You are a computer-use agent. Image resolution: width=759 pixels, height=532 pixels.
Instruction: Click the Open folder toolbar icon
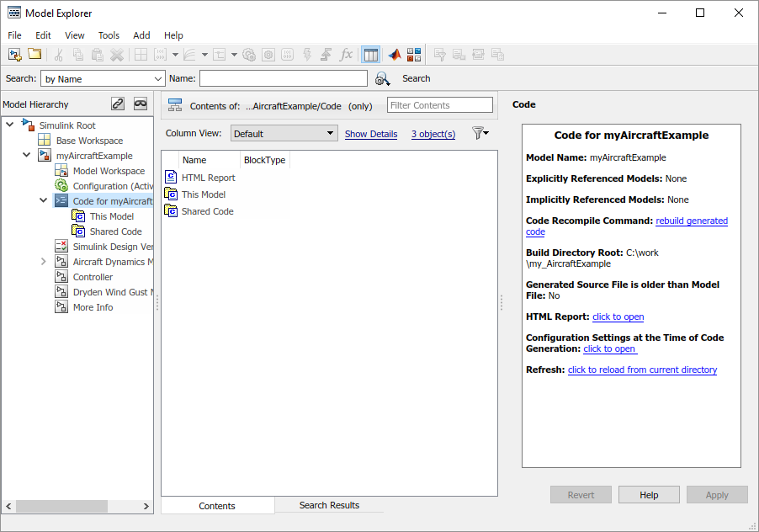coord(34,54)
